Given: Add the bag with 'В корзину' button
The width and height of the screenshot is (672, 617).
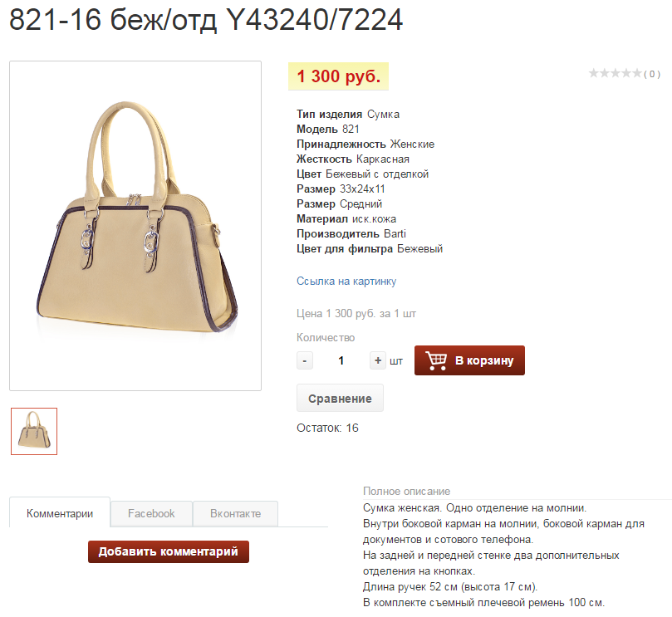Looking at the screenshot, I should coord(469,360).
